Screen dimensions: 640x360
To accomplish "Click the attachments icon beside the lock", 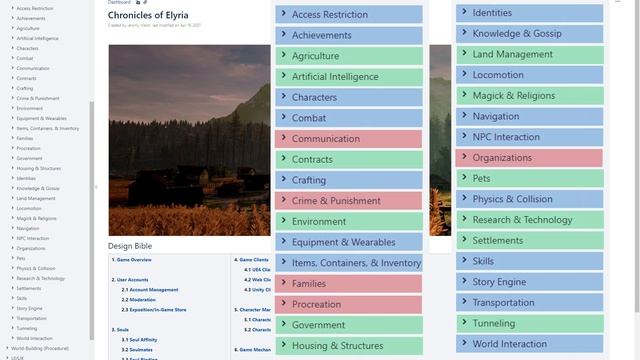I will 145,2.
